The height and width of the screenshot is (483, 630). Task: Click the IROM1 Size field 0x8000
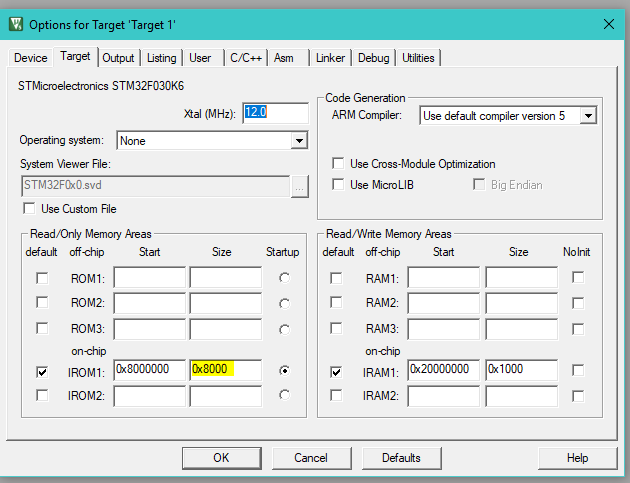tap(226, 370)
